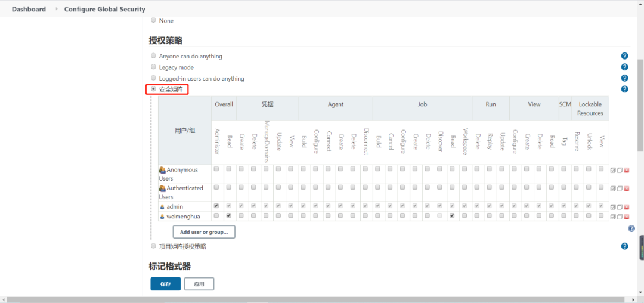Screen dimensions: 644x303
Task: Enable Run Replay for weimenghua
Action: point(490,215)
